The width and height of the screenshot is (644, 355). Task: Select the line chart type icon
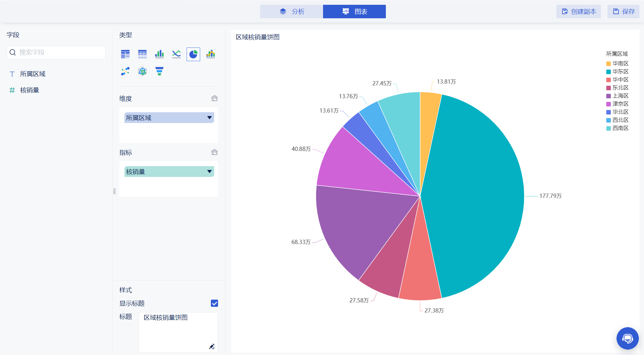(x=176, y=54)
